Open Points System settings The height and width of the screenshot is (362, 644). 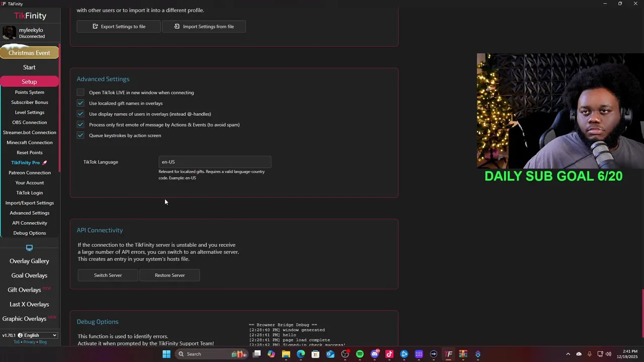30,93
